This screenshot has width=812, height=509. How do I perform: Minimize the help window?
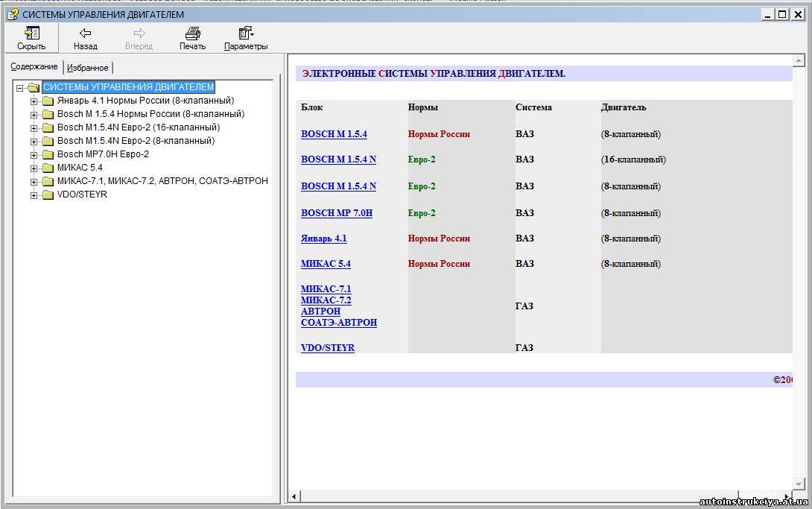pyautogui.click(x=769, y=14)
